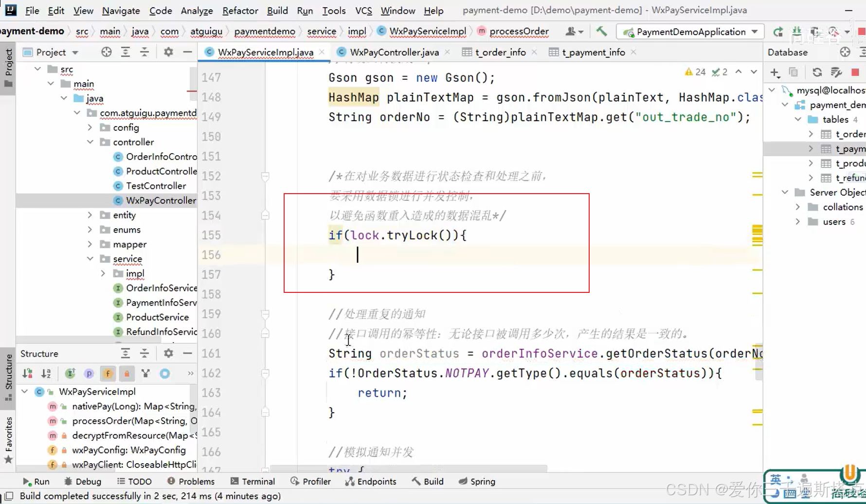Open Project panel settings gear
The height and width of the screenshot is (504, 866).
[168, 52]
